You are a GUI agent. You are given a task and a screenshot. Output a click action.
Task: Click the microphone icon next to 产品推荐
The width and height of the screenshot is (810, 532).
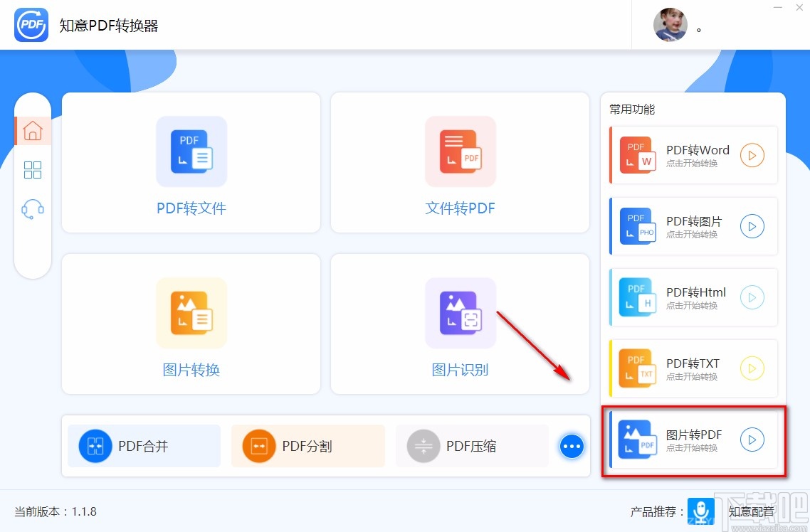click(x=701, y=511)
